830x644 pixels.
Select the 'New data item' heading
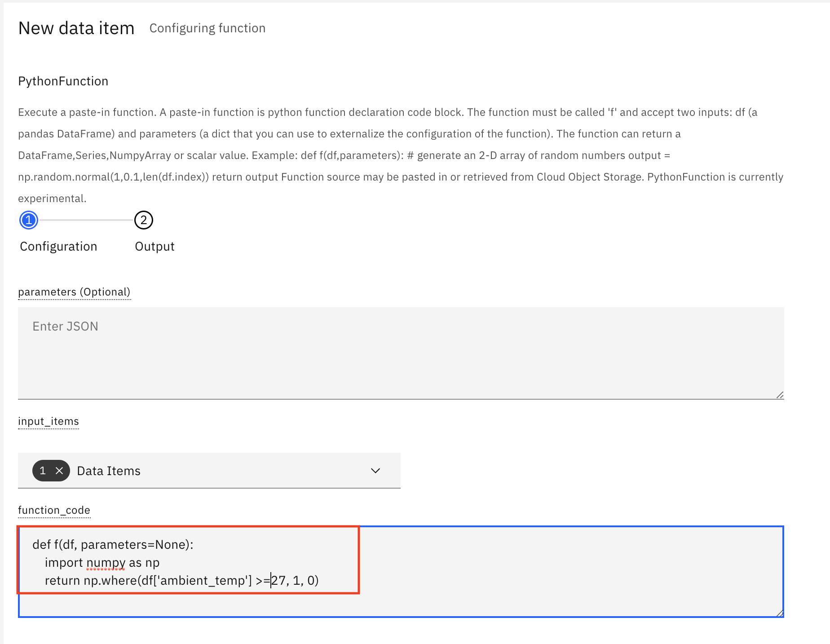coord(76,28)
